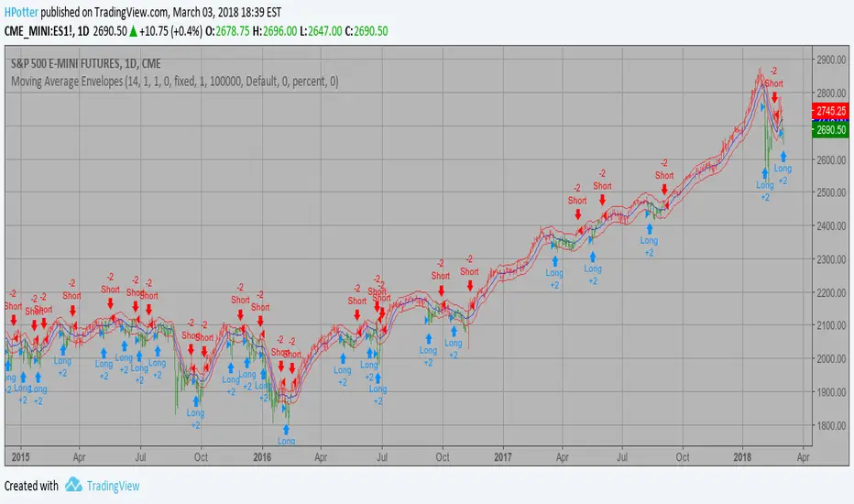
Task: Click the 2300.00 price axis label
Action: pyautogui.click(x=831, y=259)
